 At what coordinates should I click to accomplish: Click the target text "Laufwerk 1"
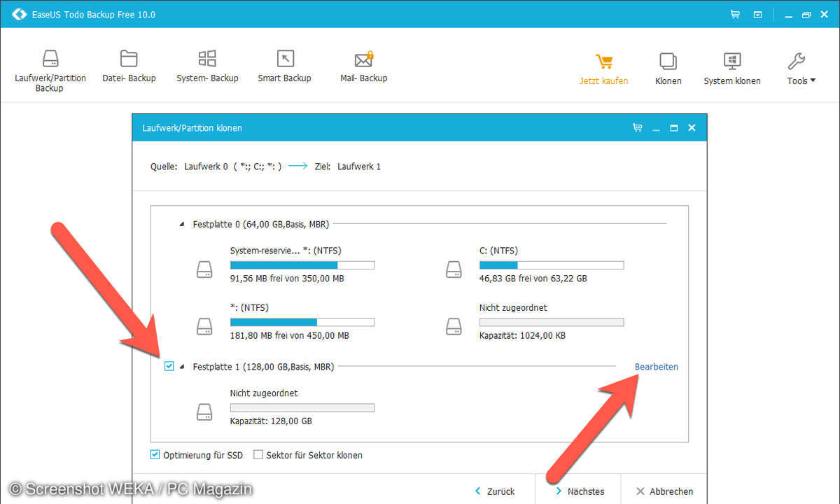359,167
